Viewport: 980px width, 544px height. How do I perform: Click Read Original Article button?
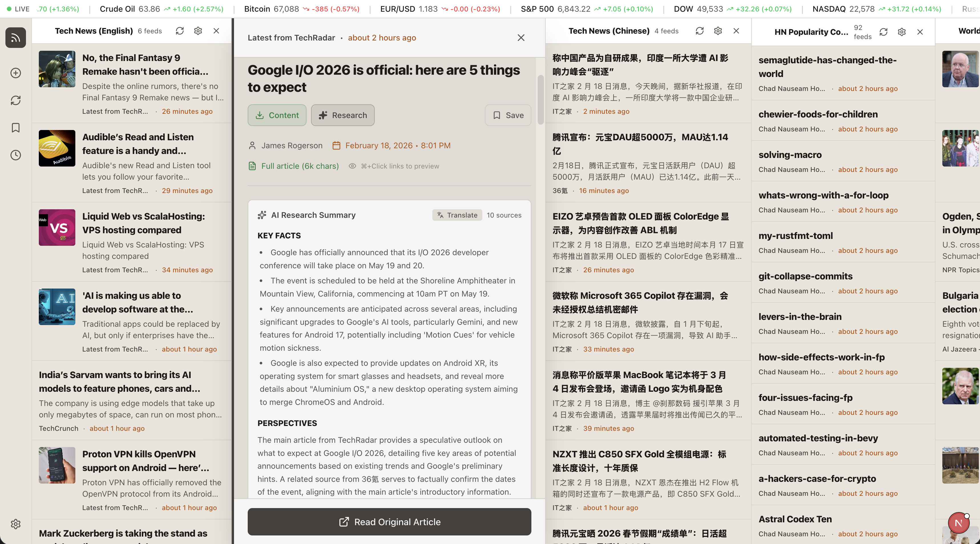(x=389, y=521)
